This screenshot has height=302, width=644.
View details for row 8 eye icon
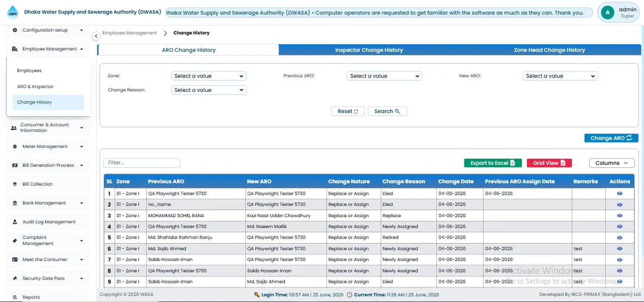(619, 271)
